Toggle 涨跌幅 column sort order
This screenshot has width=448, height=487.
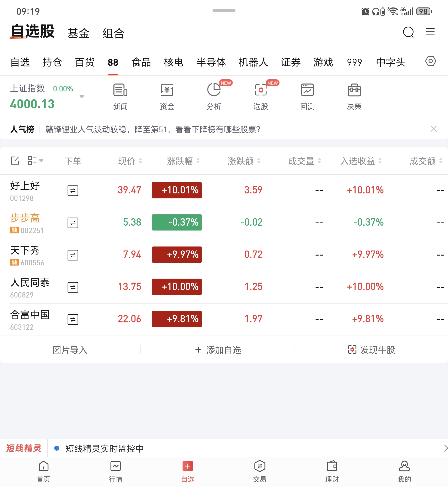[183, 161]
